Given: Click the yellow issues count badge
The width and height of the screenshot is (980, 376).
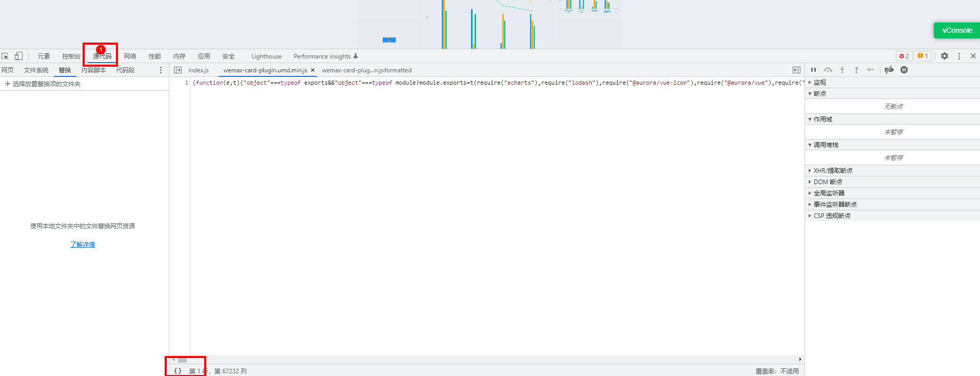Looking at the screenshot, I should (923, 56).
